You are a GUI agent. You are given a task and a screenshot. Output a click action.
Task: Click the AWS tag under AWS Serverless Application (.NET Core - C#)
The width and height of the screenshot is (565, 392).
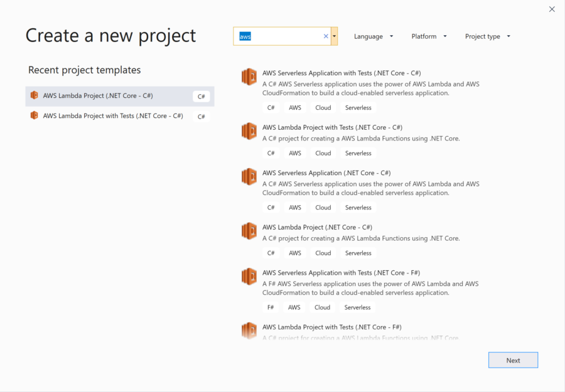(x=295, y=208)
